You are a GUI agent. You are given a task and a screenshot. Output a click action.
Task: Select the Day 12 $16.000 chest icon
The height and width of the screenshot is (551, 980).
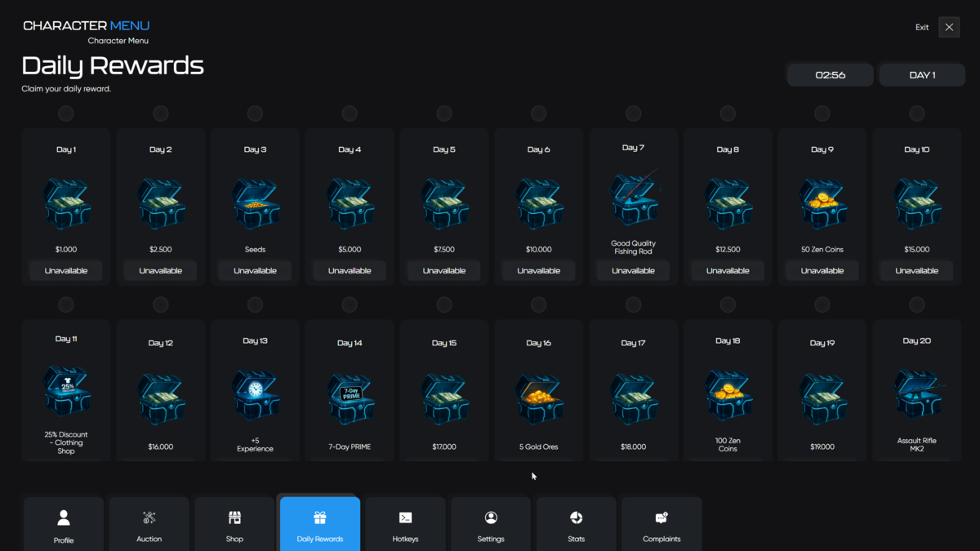coord(161,398)
